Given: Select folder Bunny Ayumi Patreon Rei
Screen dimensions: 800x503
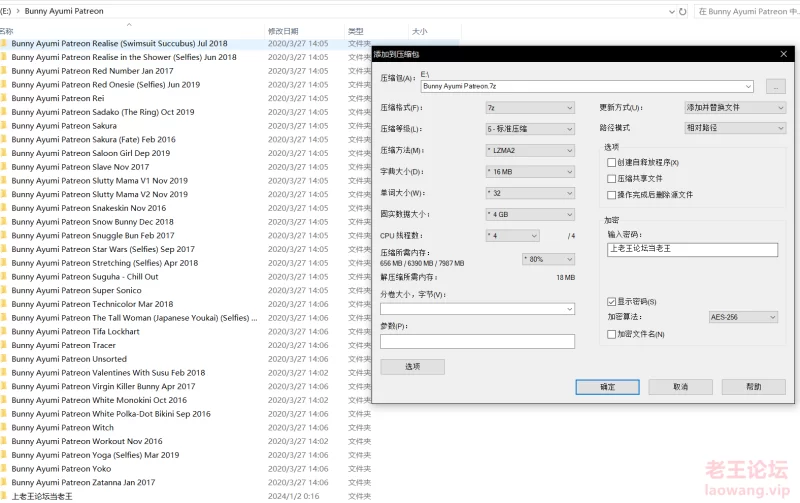Looking at the screenshot, I should click(58, 98).
